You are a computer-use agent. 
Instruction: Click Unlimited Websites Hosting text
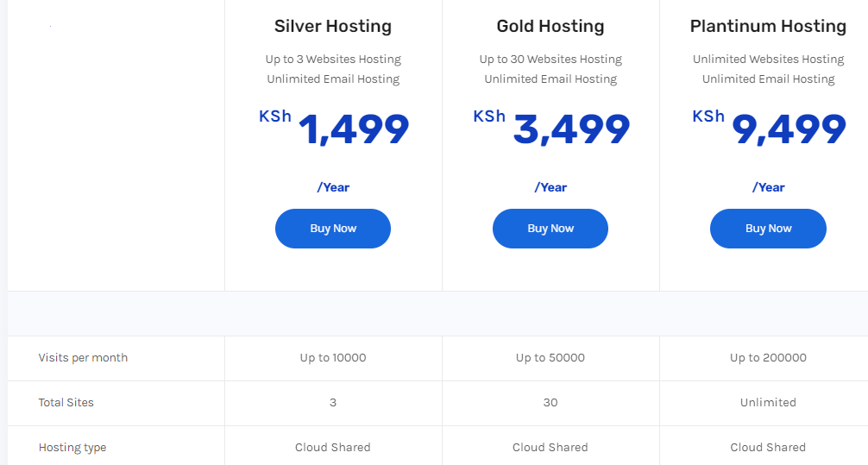click(x=768, y=60)
